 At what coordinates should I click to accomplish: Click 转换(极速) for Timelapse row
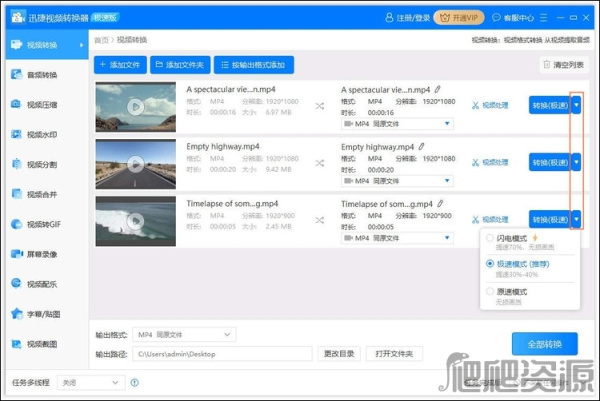(x=550, y=220)
